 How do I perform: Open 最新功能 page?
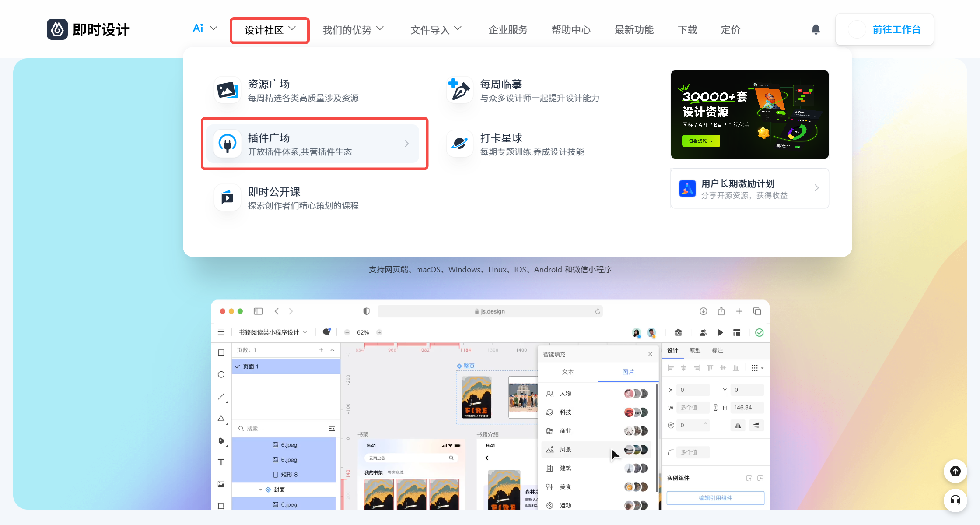(634, 30)
